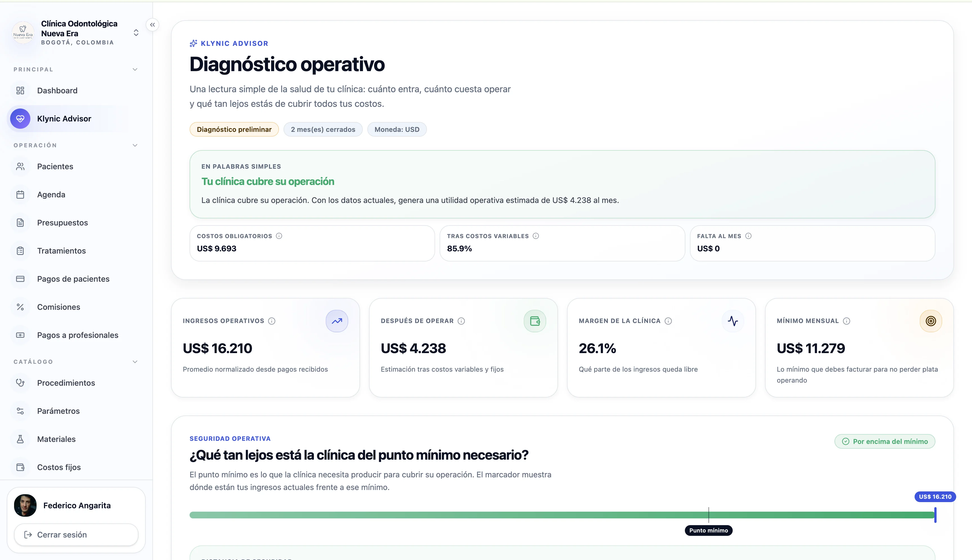Viewport: 972px width, 560px height.
Task: Click the Diagnóstico preliminar badge
Action: 234,129
